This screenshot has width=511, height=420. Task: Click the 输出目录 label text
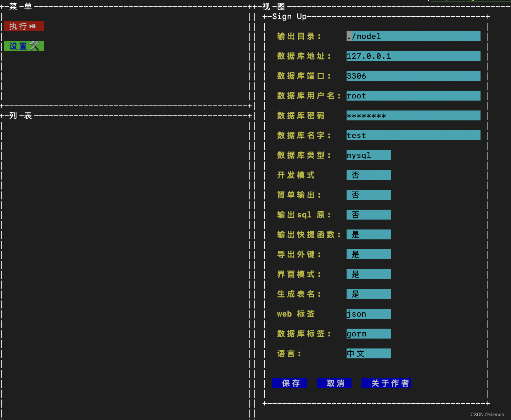point(299,36)
